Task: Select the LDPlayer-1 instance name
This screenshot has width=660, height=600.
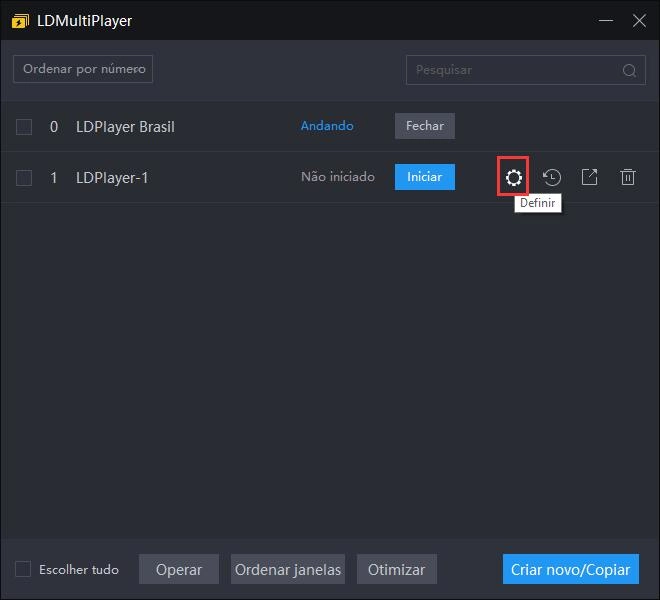Action: (x=112, y=178)
